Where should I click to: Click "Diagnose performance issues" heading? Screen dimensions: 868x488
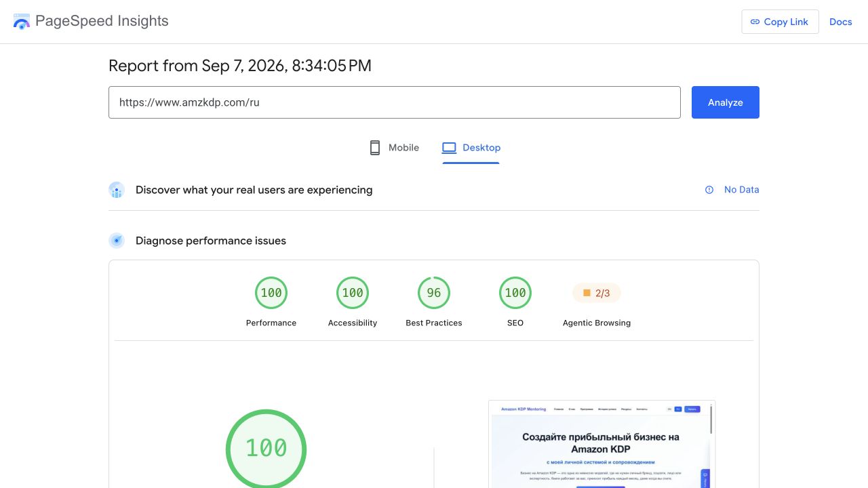point(211,241)
